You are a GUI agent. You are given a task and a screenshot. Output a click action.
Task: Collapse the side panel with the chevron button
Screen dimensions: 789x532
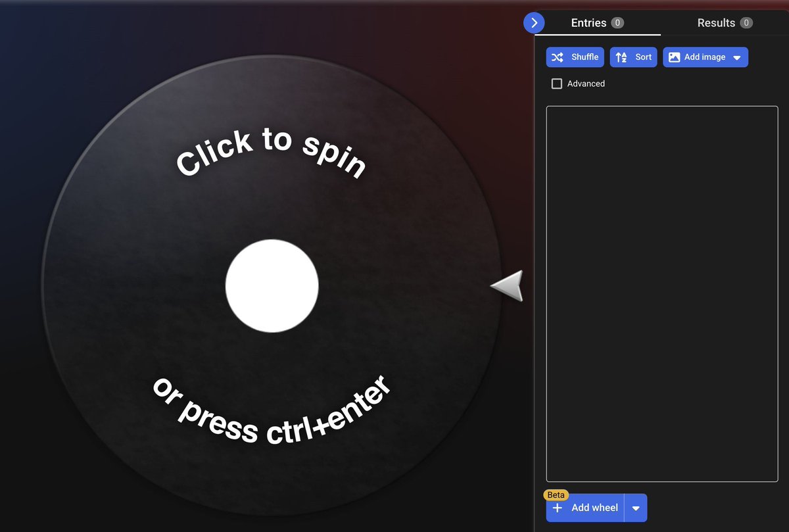534,23
